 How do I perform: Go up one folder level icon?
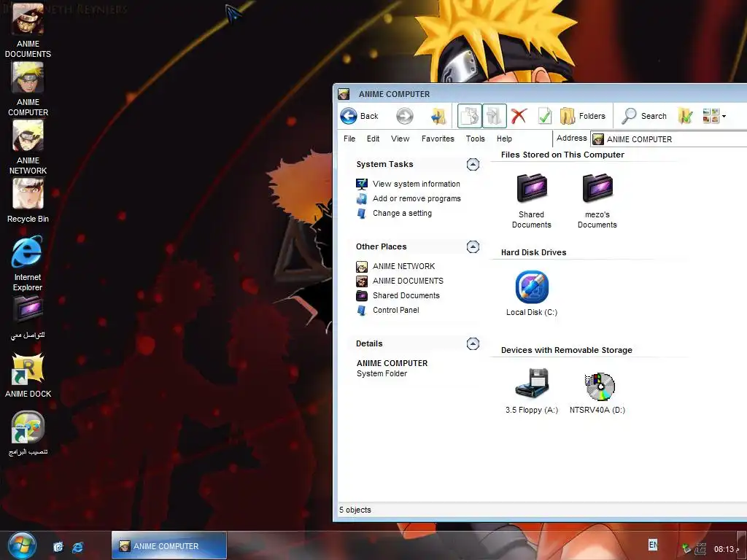coord(438,116)
